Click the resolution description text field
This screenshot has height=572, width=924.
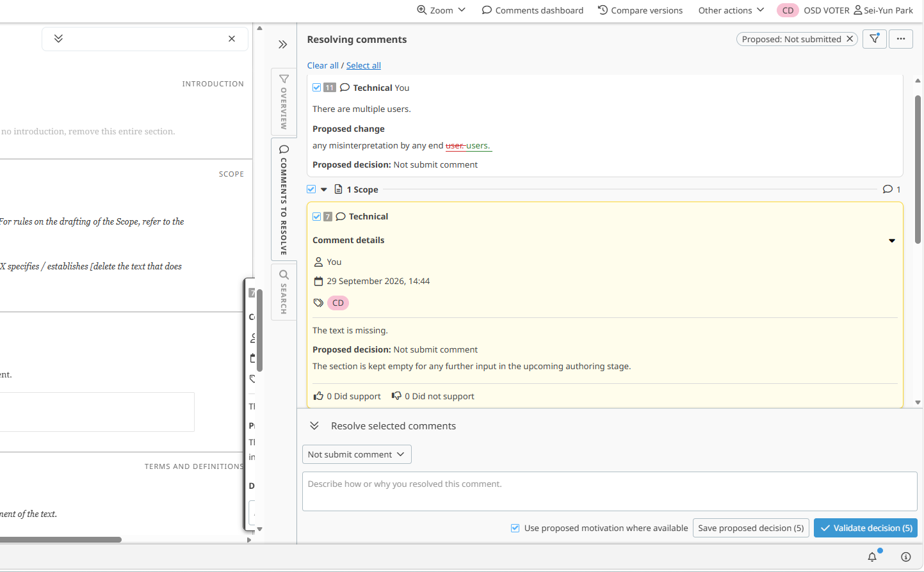pos(610,491)
